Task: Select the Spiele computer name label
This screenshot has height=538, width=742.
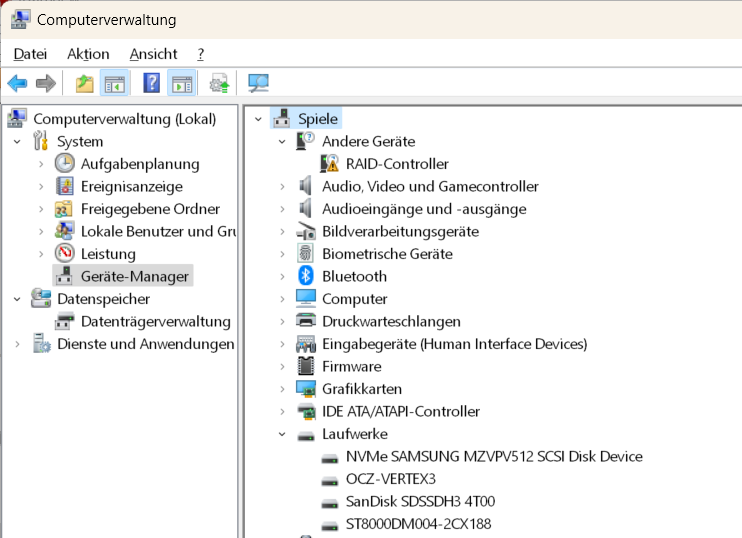Action: (x=318, y=119)
